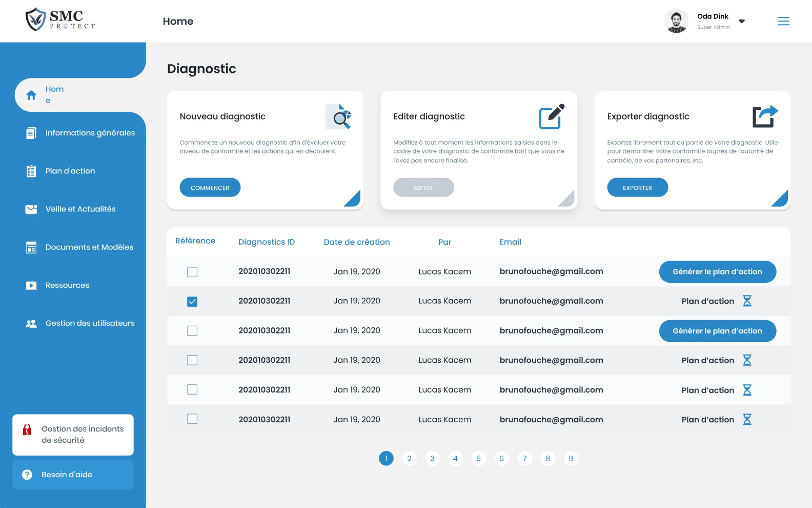
Task: Click the Ressources video play icon
Action: (31, 285)
